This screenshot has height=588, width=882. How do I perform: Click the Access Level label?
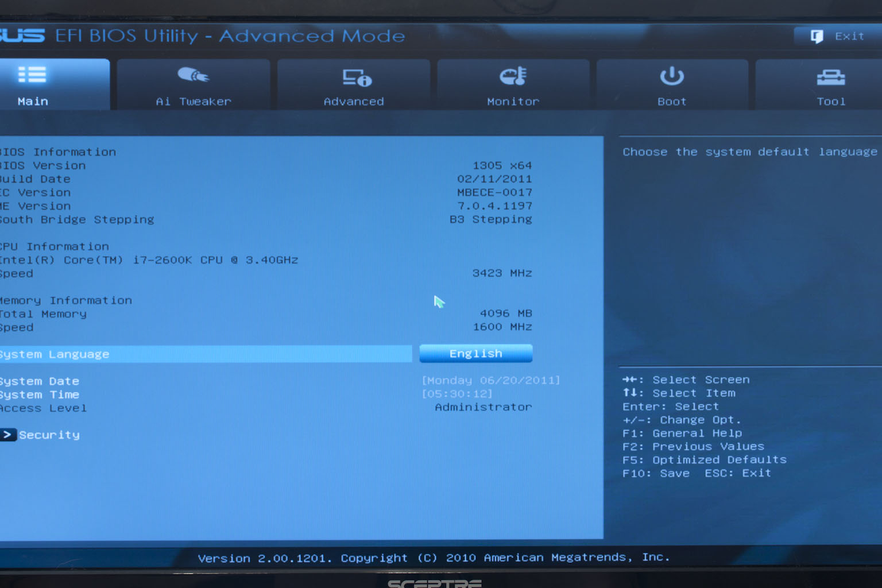click(x=43, y=408)
